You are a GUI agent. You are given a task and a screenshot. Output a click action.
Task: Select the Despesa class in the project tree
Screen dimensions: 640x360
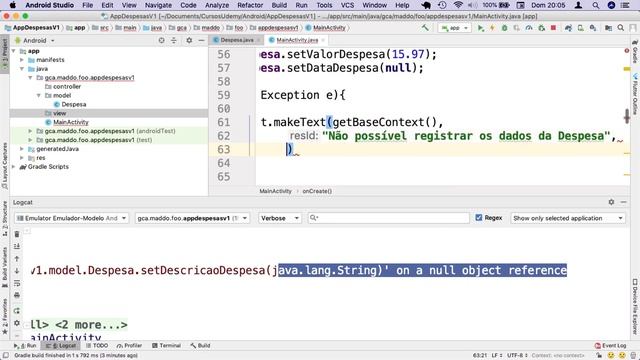pos(70,104)
